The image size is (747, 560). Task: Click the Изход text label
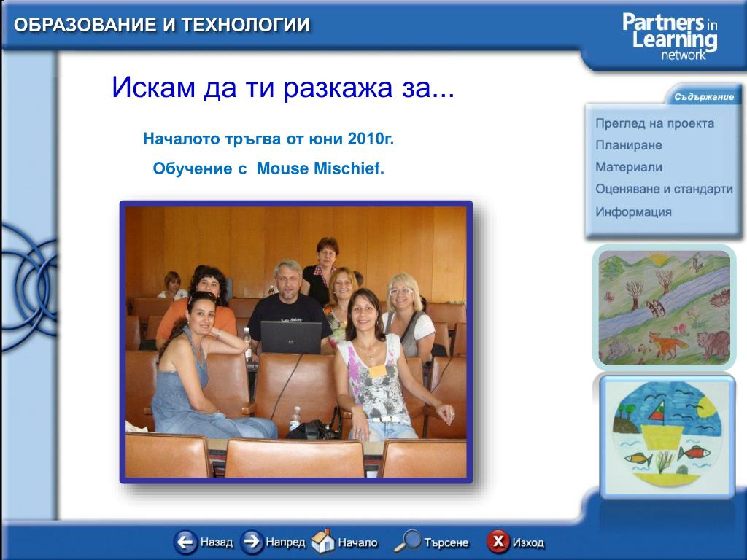point(528,542)
